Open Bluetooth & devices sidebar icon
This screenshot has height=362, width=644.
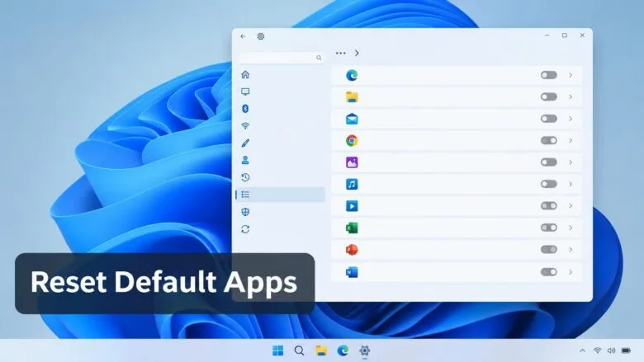[245, 109]
